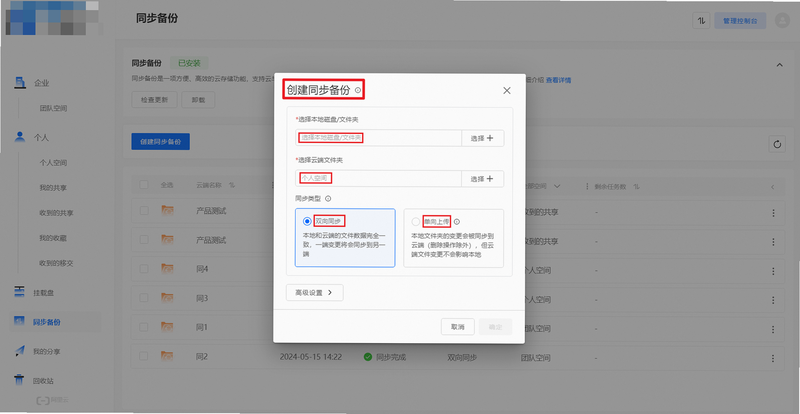Image resolution: width=800 pixels, height=414 pixels.
Task: Open the 个人 user icon in sidebar
Action: click(20, 137)
